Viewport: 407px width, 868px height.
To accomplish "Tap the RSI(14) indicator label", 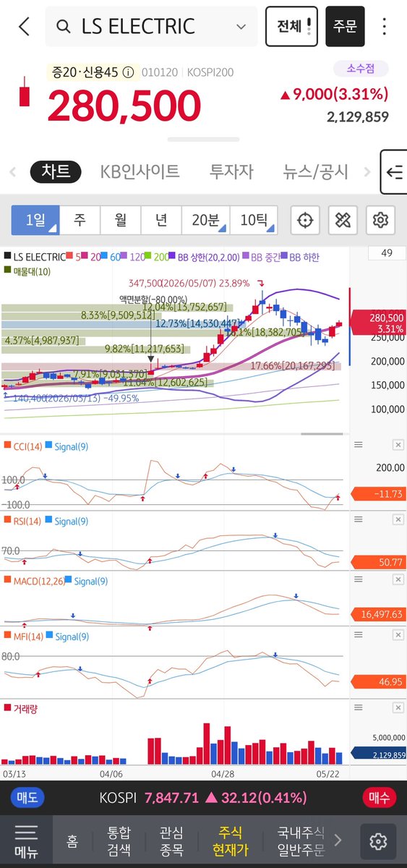I will (22, 520).
